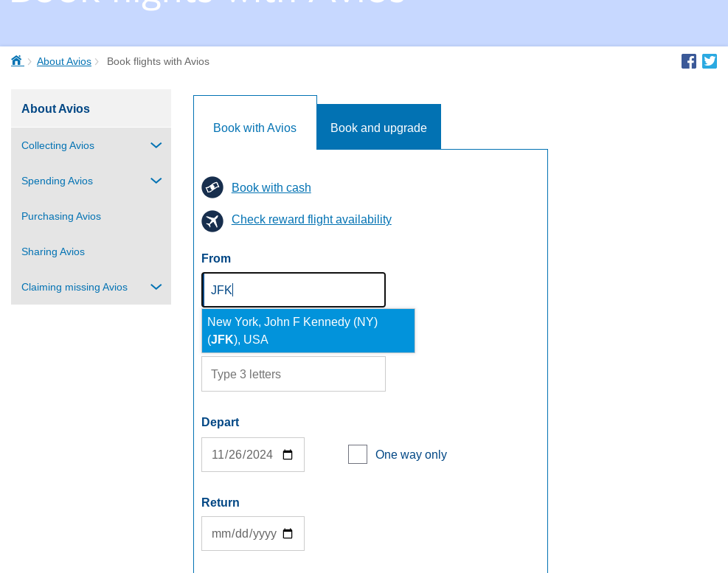Open the About Avios breadcrumb link

point(64,61)
